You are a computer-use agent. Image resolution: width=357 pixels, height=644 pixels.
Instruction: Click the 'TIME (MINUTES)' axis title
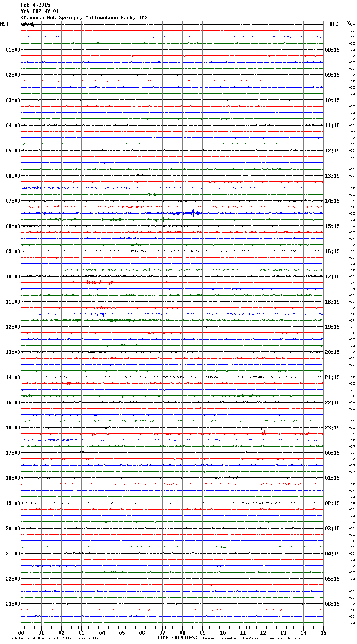point(177,638)
